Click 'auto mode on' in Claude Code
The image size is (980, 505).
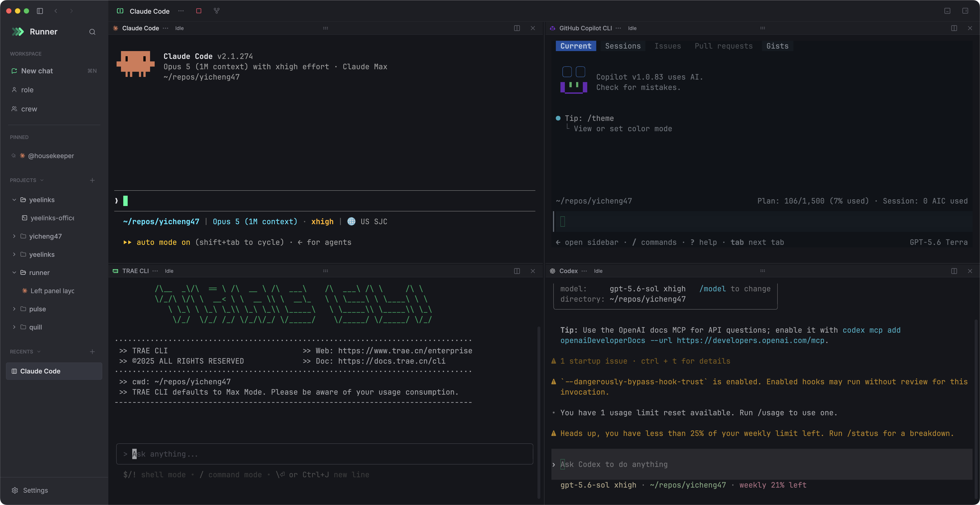coord(163,243)
